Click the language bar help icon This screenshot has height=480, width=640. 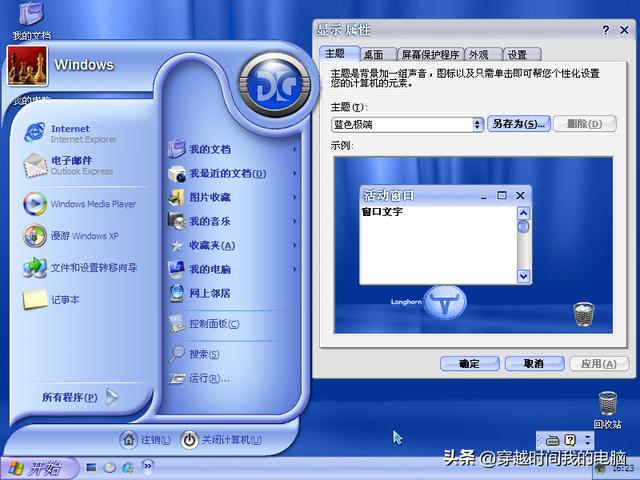click(570, 440)
